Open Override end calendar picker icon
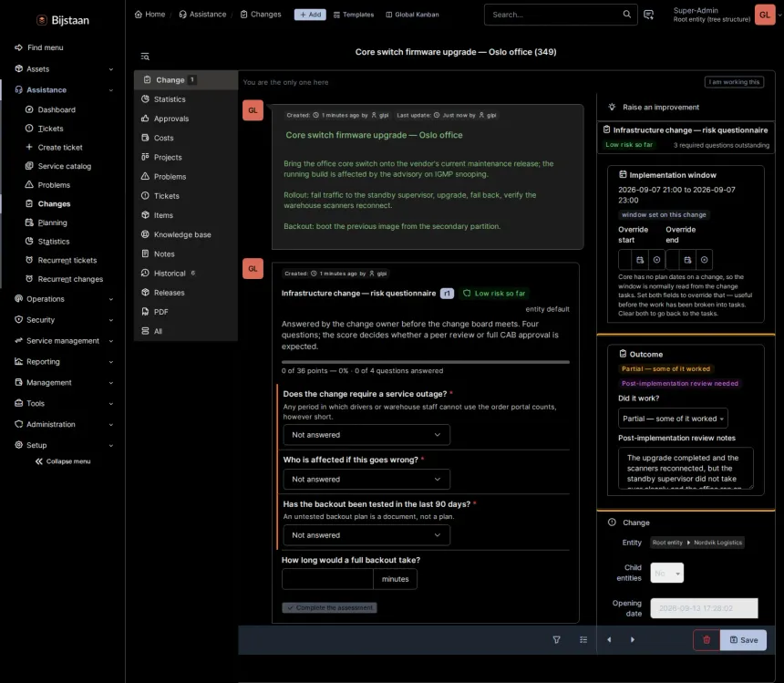 click(x=687, y=260)
